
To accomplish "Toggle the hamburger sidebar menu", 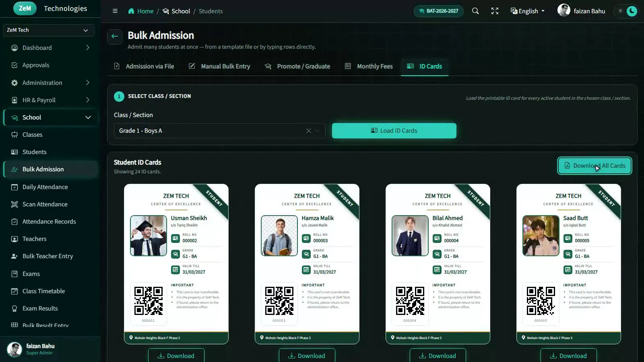I will click(115, 11).
